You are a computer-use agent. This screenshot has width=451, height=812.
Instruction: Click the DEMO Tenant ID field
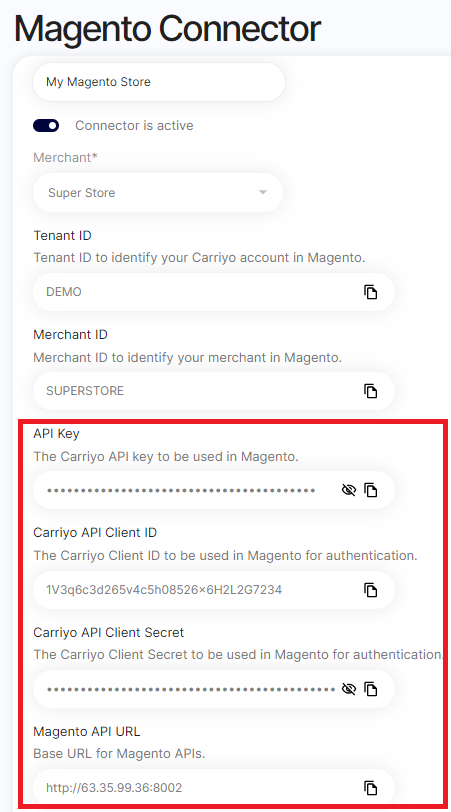click(x=214, y=292)
